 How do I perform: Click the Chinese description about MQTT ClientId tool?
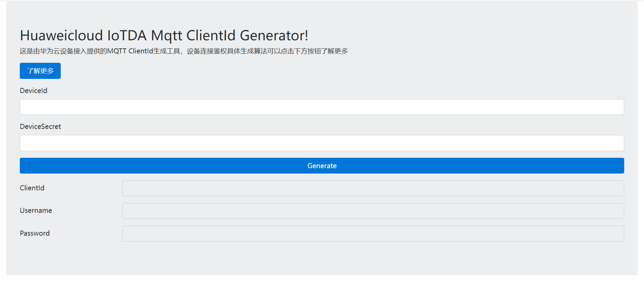[184, 51]
